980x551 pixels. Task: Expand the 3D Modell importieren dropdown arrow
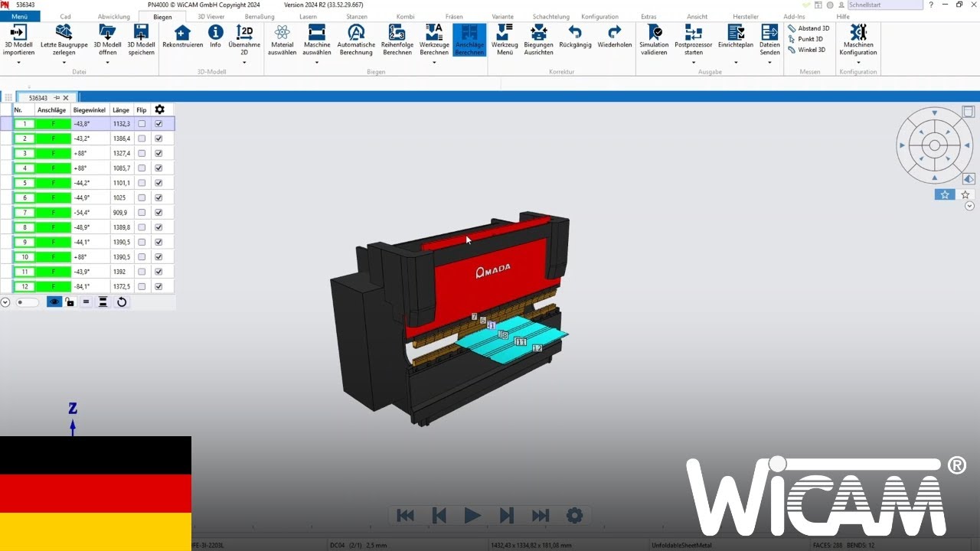[x=18, y=63]
